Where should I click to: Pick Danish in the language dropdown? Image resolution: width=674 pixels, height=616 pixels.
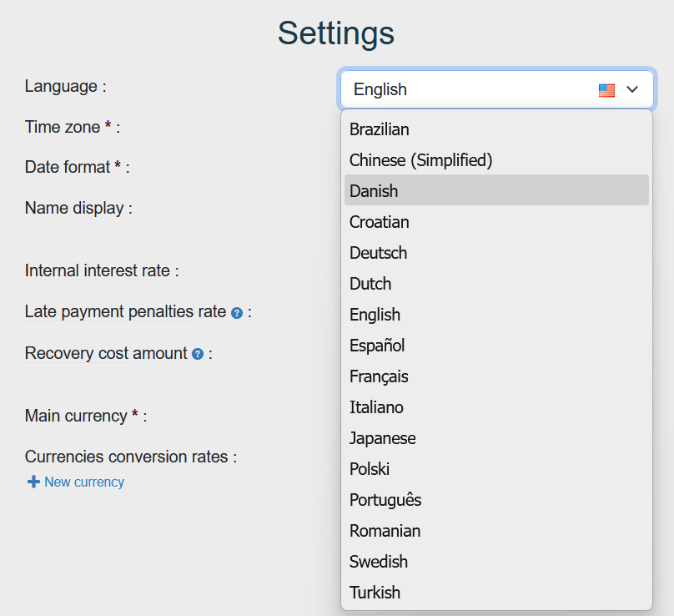point(374,191)
